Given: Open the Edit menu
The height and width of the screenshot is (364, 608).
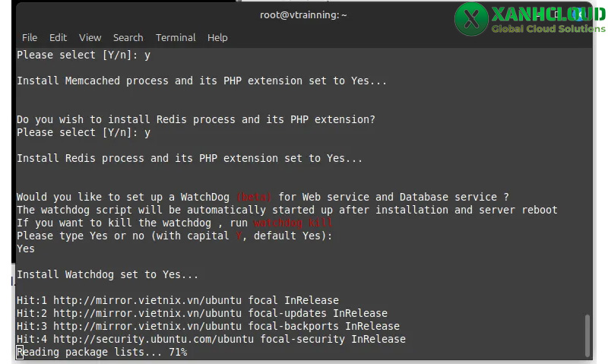Looking at the screenshot, I should tap(58, 37).
